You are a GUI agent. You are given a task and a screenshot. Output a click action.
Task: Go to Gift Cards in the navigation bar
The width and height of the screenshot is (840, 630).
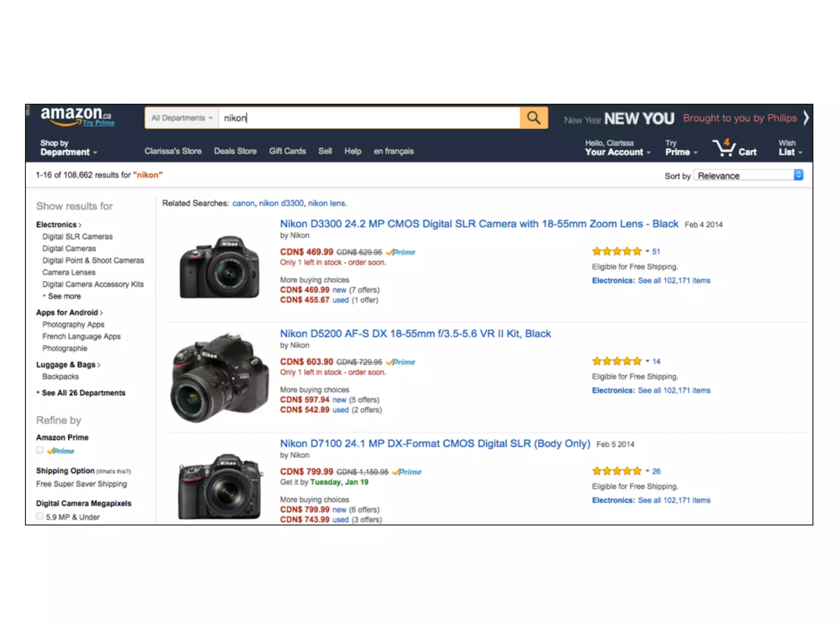pyautogui.click(x=287, y=151)
